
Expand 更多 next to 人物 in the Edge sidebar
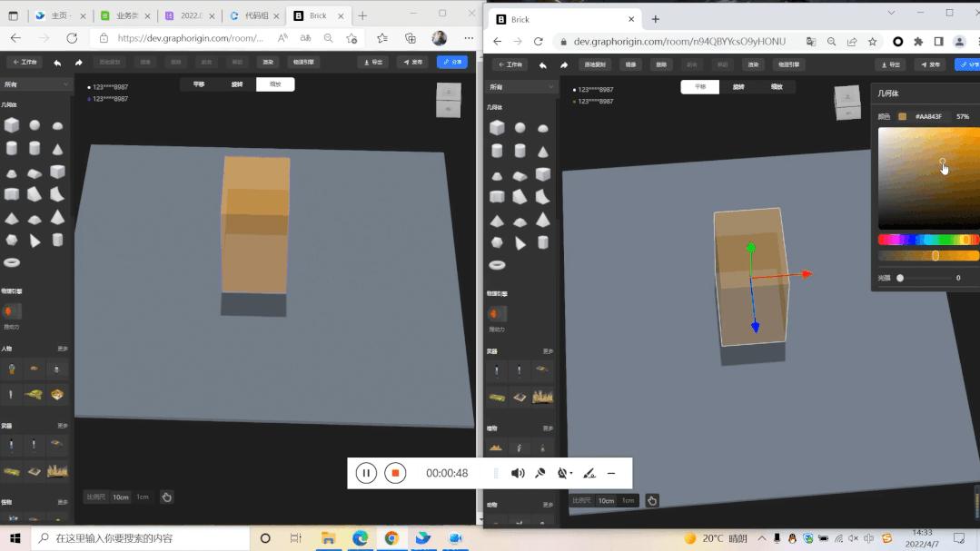63,349
